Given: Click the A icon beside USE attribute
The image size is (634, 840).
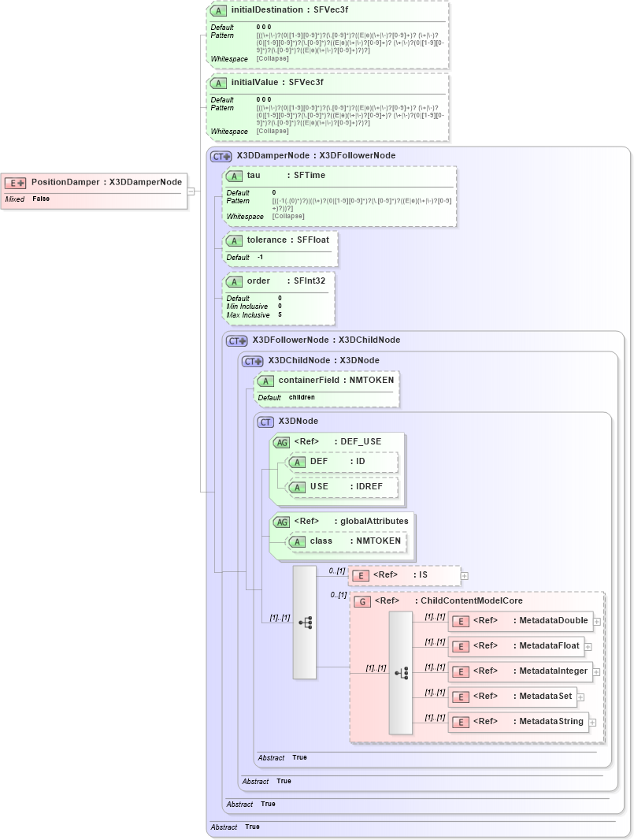Looking at the screenshot, I should coord(297,488).
